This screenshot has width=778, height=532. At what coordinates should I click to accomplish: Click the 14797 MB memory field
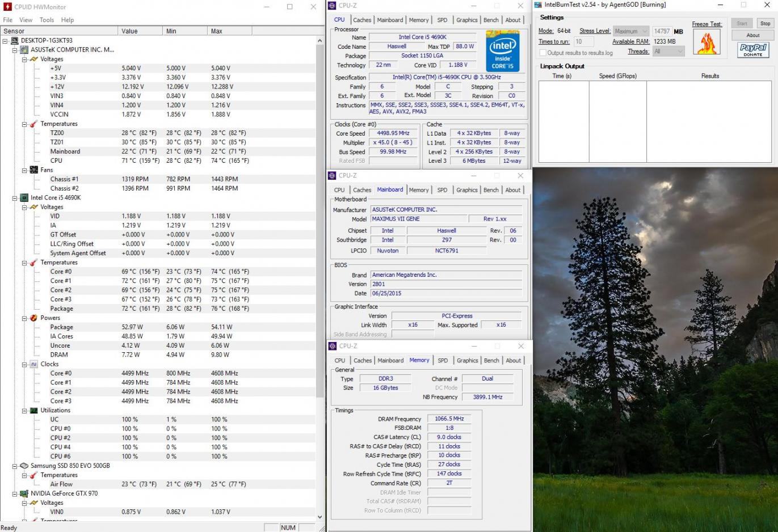(662, 31)
